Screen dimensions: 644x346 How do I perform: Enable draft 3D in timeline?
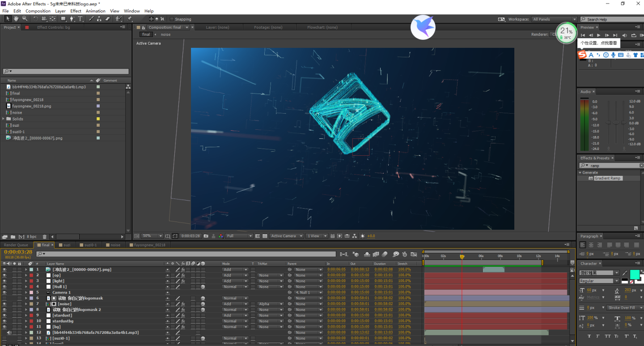(x=356, y=254)
